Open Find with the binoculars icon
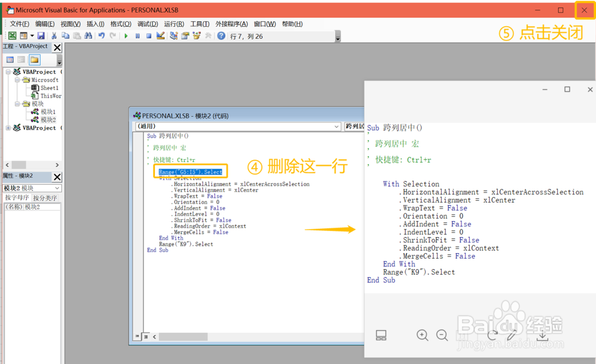The height and width of the screenshot is (364, 596). pos(88,36)
